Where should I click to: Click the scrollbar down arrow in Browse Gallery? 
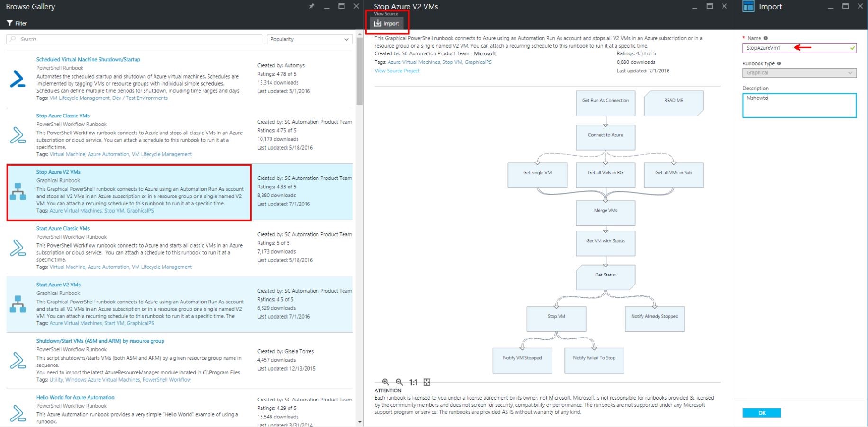[360, 422]
